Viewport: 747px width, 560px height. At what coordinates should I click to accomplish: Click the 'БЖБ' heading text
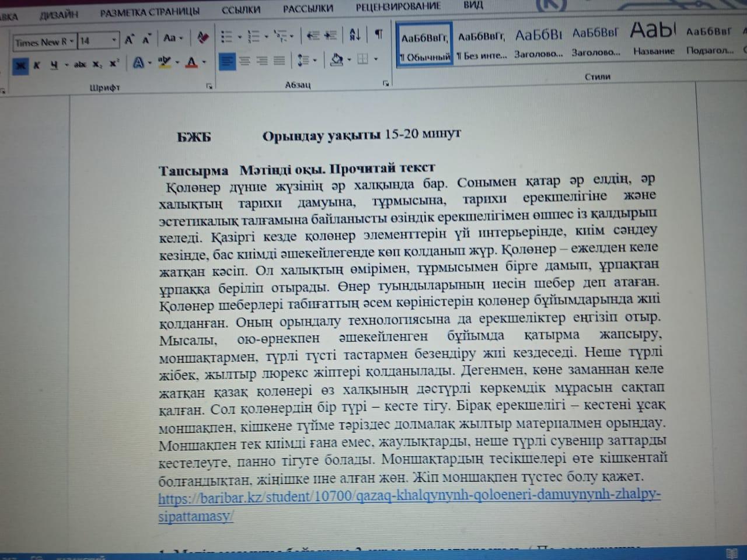coord(194,138)
